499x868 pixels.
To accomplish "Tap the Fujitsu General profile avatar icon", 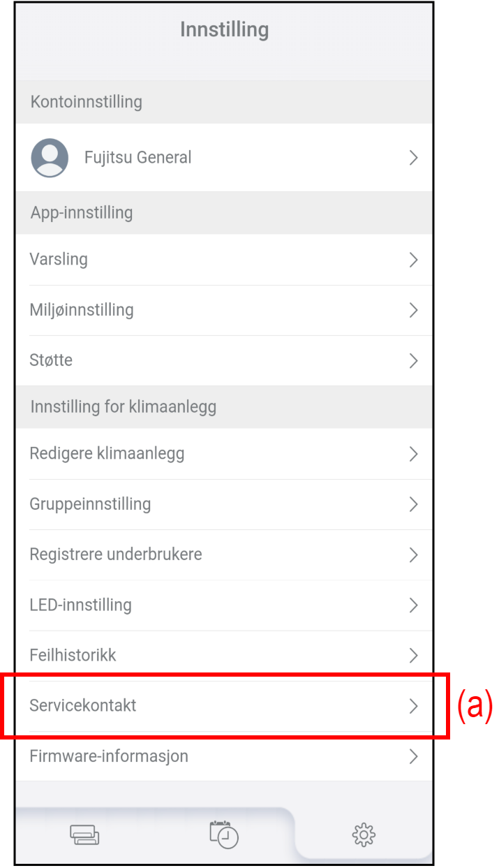I will (50, 158).
